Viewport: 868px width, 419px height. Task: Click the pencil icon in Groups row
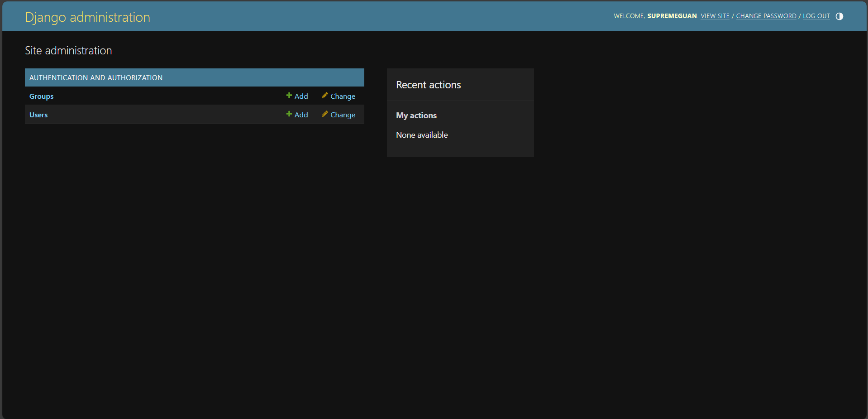[x=324, y=96]
